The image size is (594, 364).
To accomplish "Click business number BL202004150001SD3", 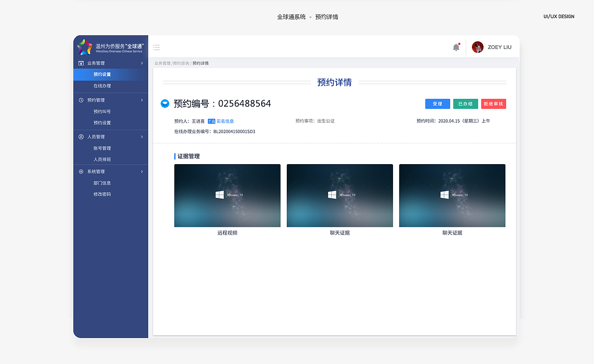I will click(234, 132).
